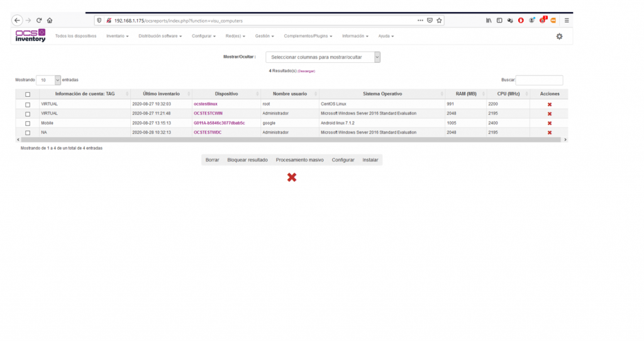
Task: Open the entries-per-page dropdown showing 10
Action: (x=48, y=80)
